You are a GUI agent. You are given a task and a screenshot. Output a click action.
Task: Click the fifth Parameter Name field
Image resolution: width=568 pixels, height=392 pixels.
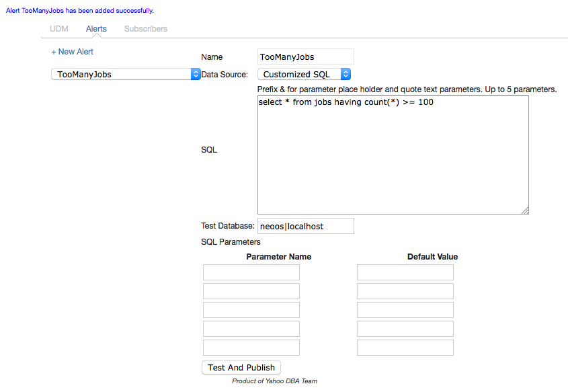pyautogui.click(x=251, y=348)
